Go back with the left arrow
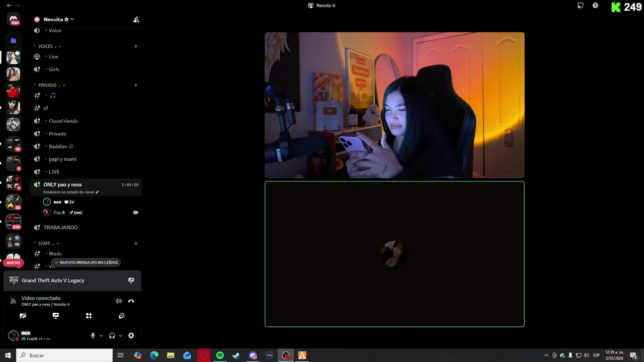This screenshot has width=644, height=362. tap(9, 6)
